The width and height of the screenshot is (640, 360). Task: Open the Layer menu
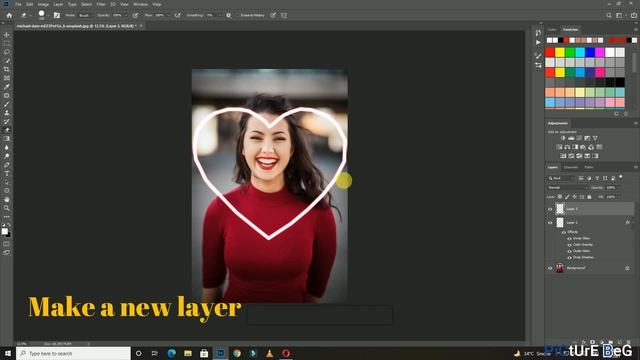tap(58, 4)
